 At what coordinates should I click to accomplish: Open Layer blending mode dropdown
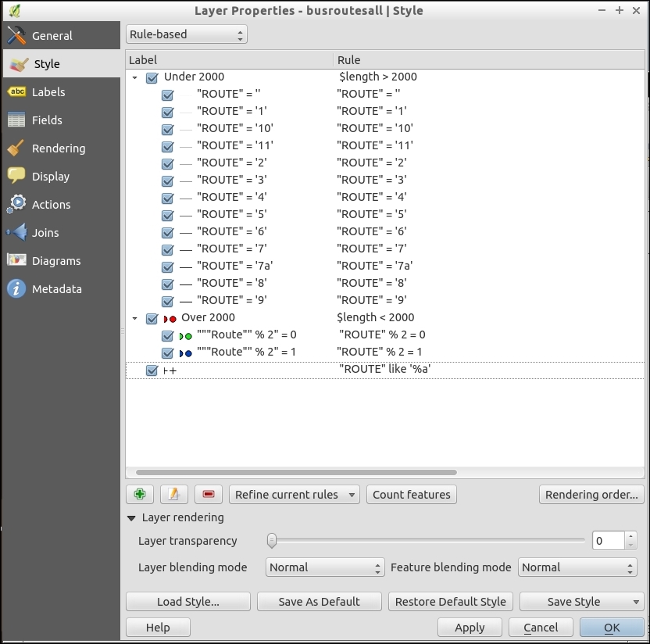click(325, 567)
